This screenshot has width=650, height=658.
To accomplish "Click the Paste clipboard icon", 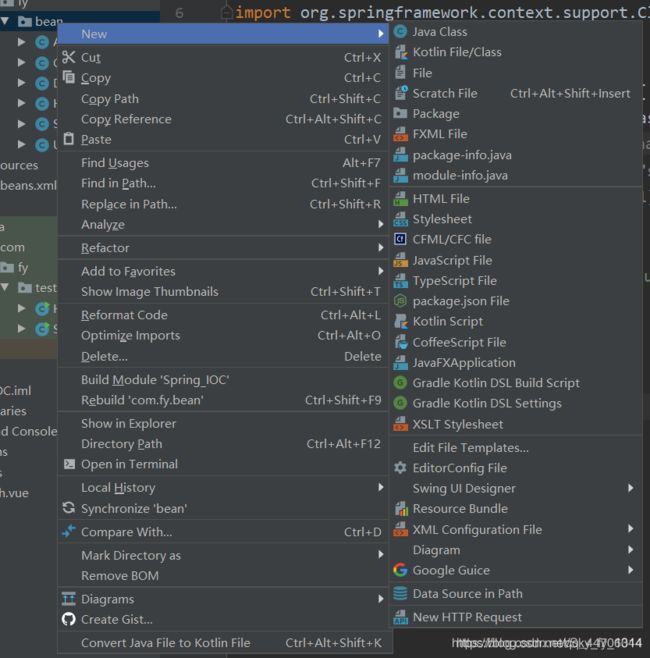I will (x=69, y=138).
